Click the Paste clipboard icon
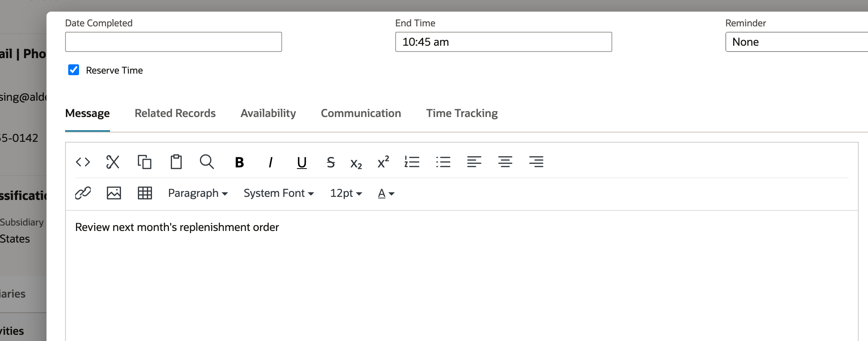The image size is (868, 341). pos(176,162)
